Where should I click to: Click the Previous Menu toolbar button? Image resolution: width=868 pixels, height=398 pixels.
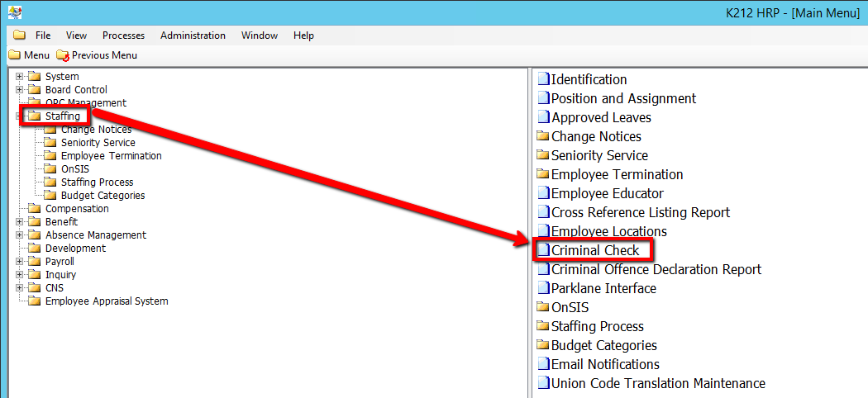click(97, 55)
